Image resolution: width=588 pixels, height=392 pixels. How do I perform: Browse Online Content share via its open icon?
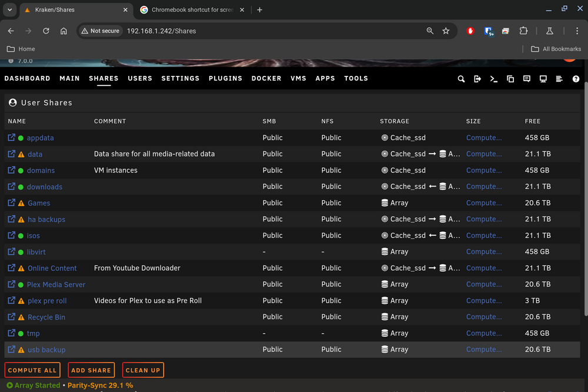(x=12, y=268)
